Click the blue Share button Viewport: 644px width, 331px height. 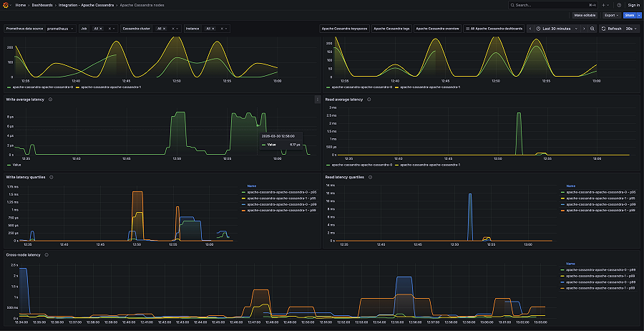click(x=629, y=15)
